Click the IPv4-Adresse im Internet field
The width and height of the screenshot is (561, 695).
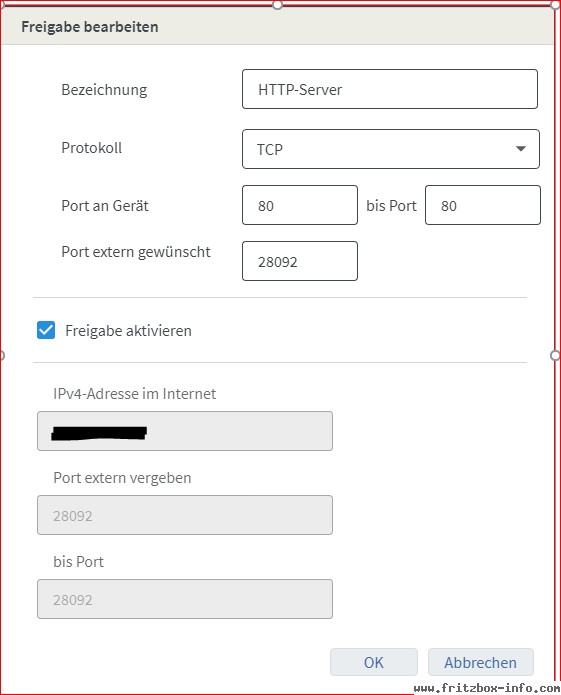point(185,431)
